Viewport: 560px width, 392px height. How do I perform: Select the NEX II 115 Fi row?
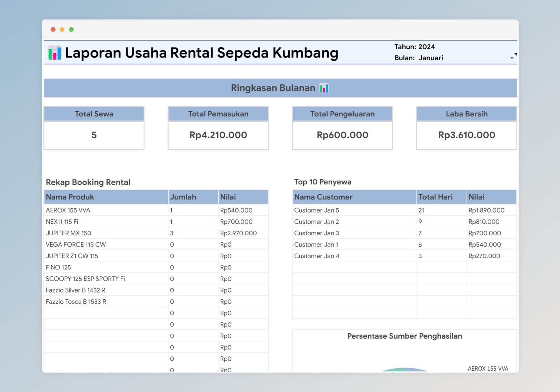click(x=156, y=221)
